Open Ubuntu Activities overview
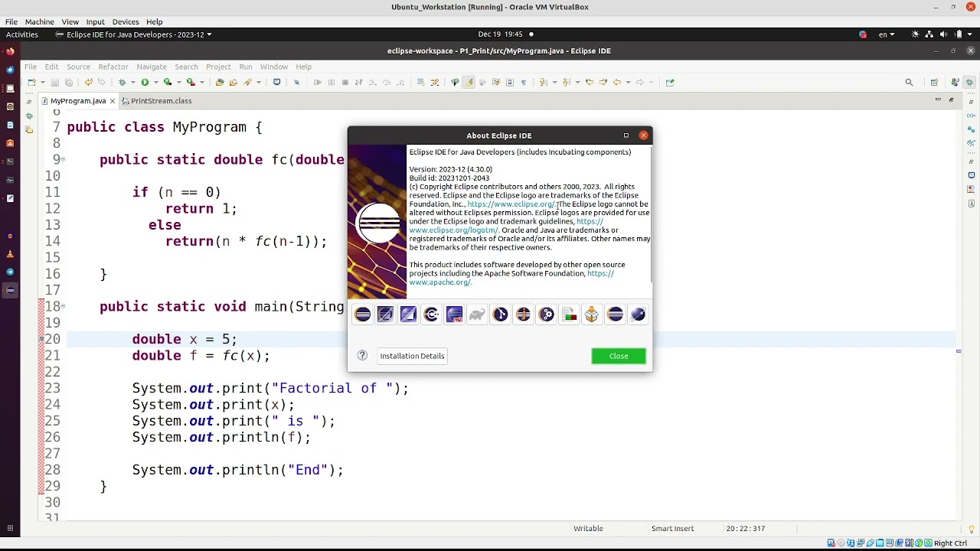This screenshot has height=551, width=980. 22,34
